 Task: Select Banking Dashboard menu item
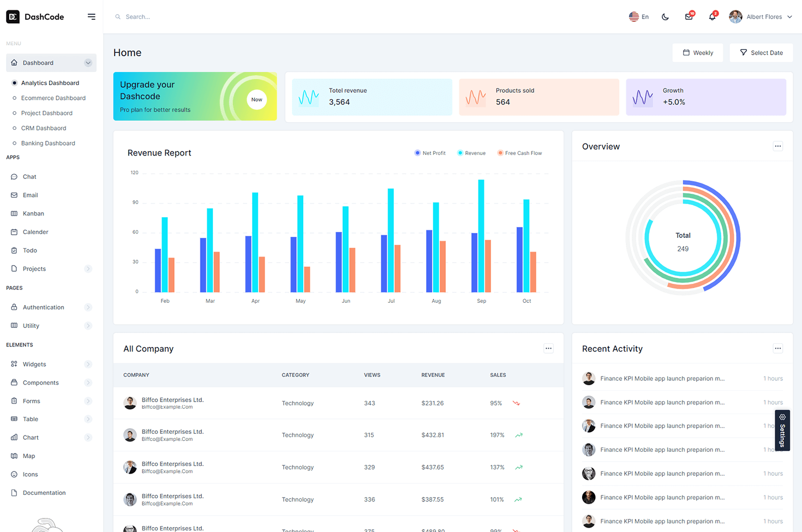tap(48, 144)
